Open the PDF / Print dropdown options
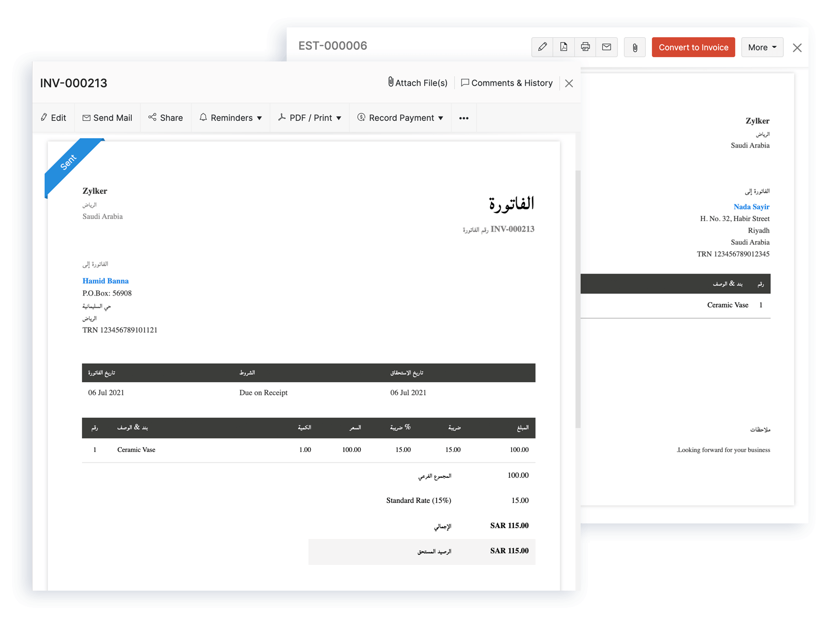 click(339, 118)
